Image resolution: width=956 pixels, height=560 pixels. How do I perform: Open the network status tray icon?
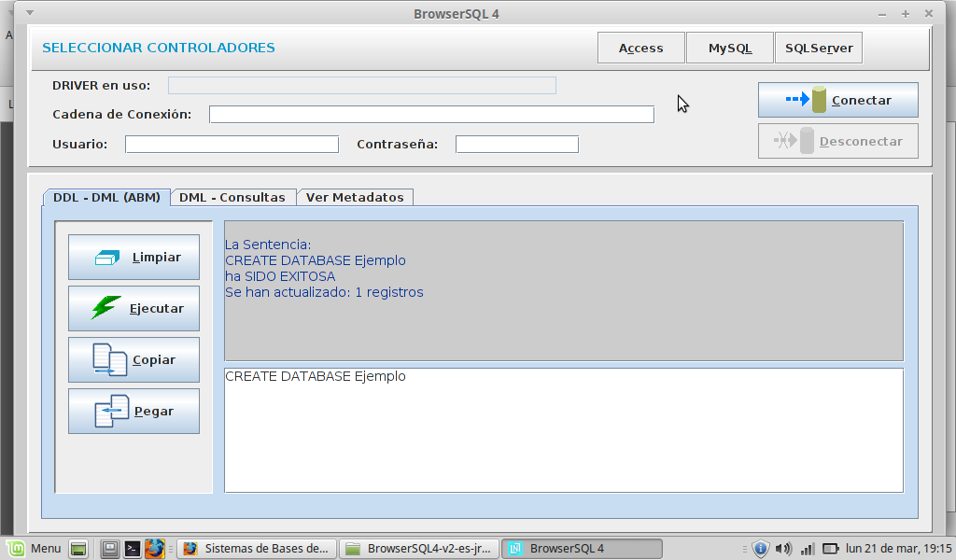pos(808,549)
